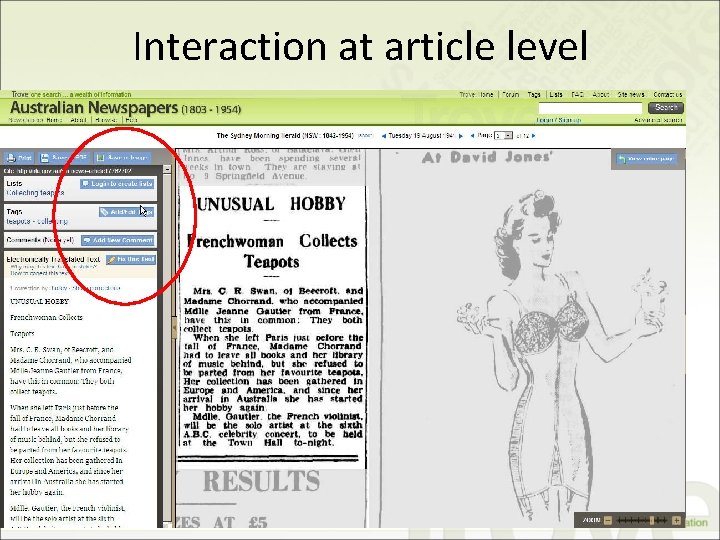
Task: Open the Forum link in top navigation
Action: pyautogui.click(x=510, y=95)
